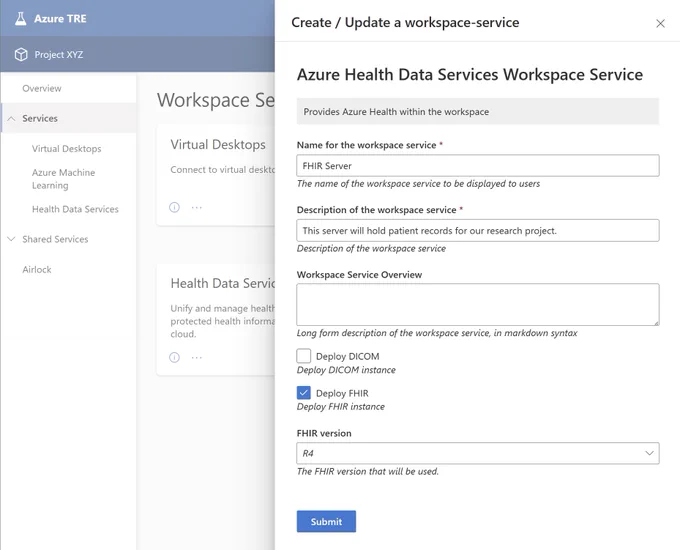Screen dimensions: 680x550
Task: Open Health Data Services sidebar item
Action: tap(75, 209)
